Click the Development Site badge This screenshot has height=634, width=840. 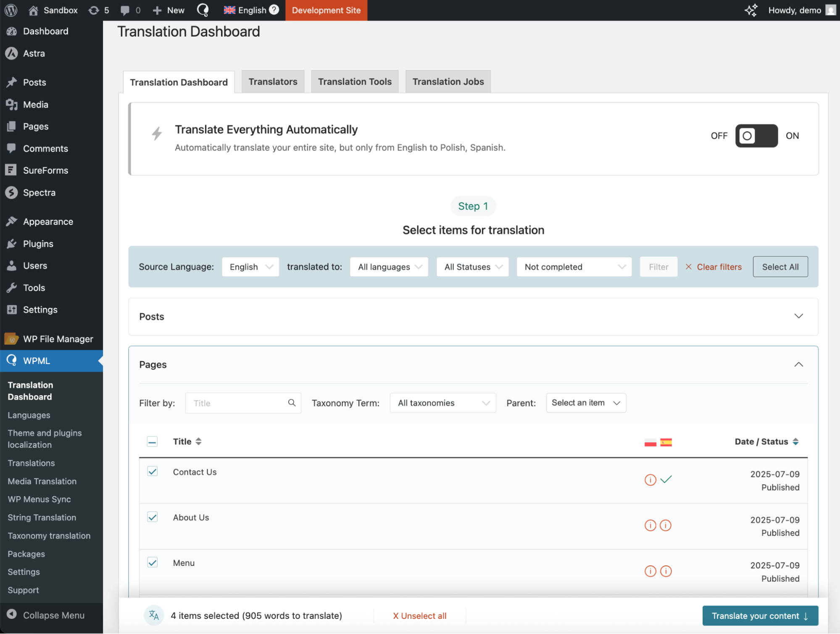[x=327, y=10]
